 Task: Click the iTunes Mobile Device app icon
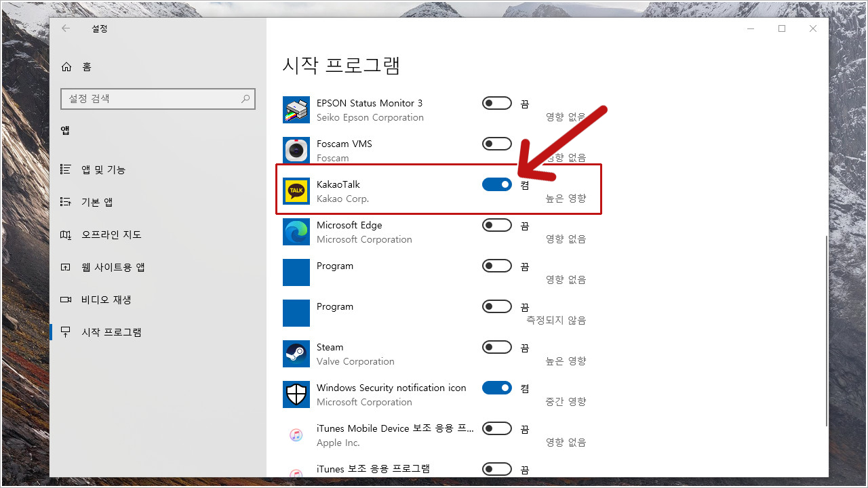click(x=296, y=435)
